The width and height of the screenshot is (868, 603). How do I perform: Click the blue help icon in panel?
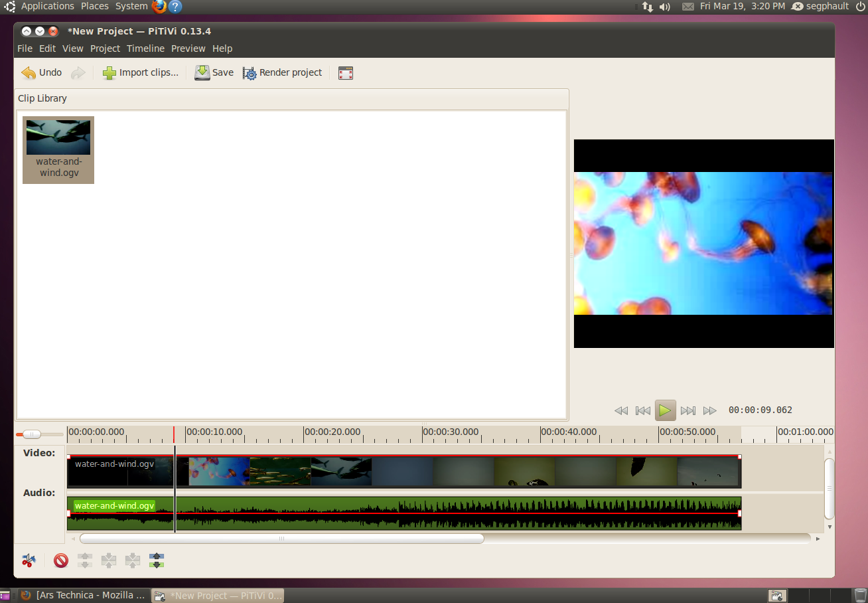click(x=175, y=7)
